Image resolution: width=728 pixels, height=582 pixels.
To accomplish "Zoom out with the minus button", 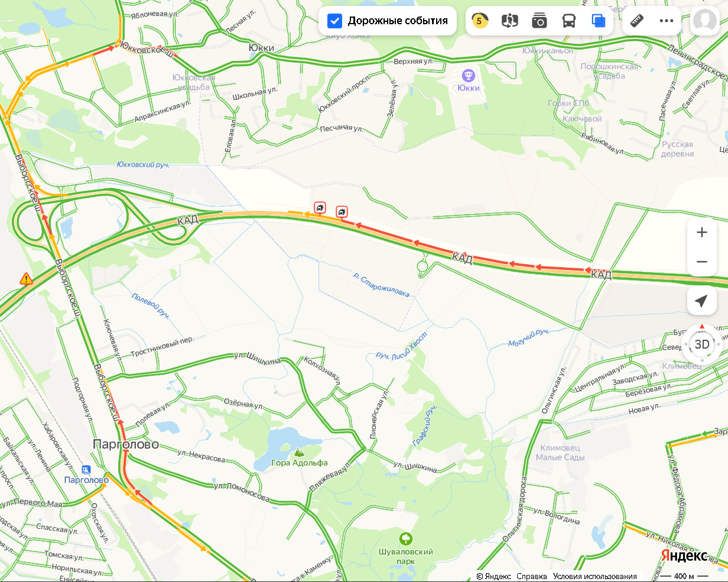I will (x=702, y=262).
